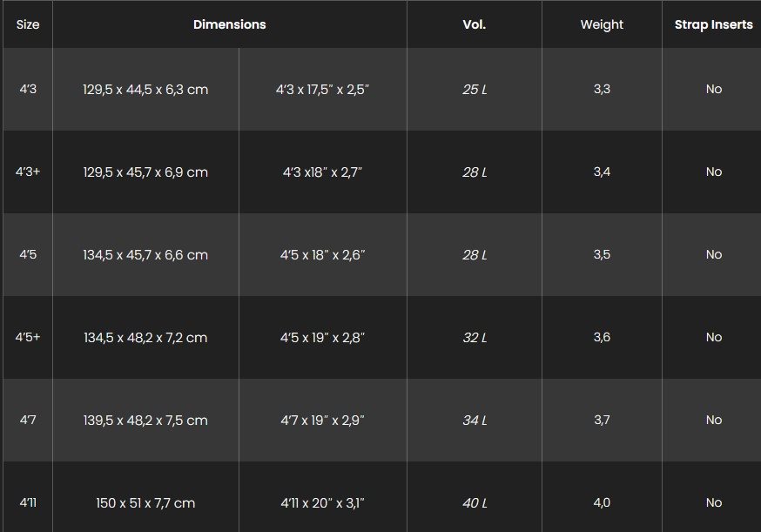761x532 pixels.
Task: Click the 40 L volume cell
Action: [x=475, y=502]
